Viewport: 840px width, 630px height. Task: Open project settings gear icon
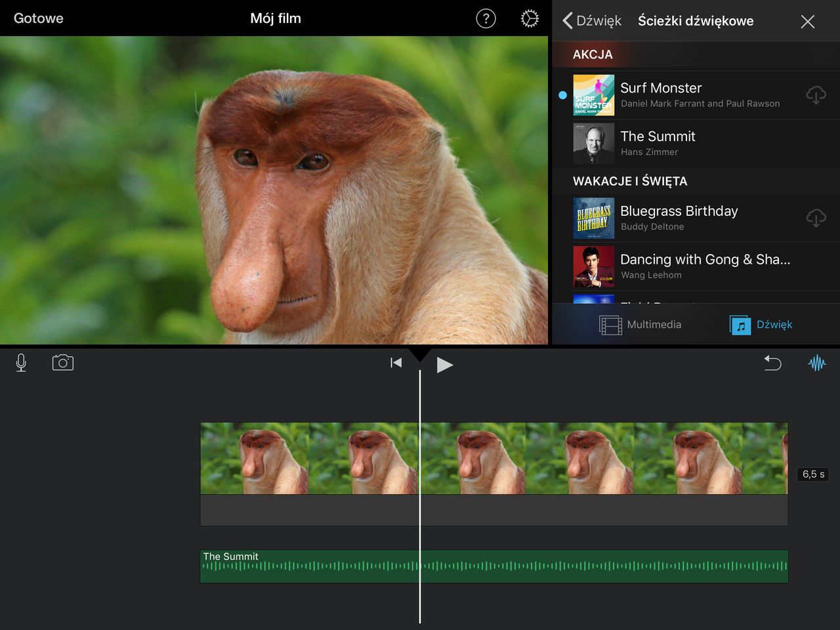coord(530,19)
